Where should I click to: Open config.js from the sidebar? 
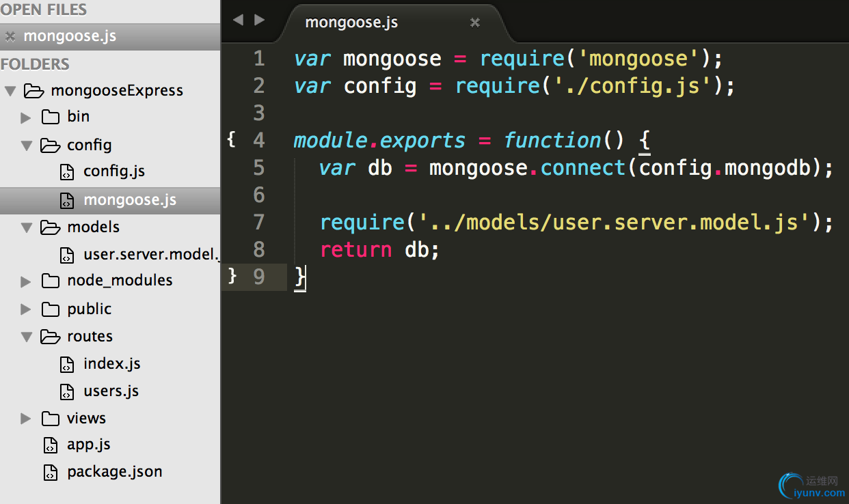click(x=114, y=171)
